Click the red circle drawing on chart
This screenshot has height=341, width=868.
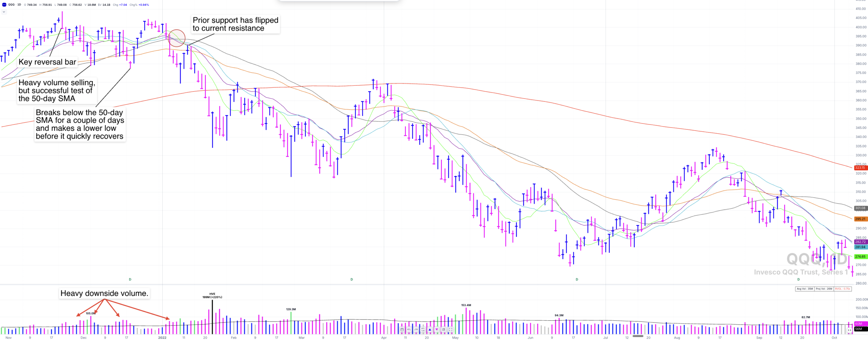pos(177,38)
